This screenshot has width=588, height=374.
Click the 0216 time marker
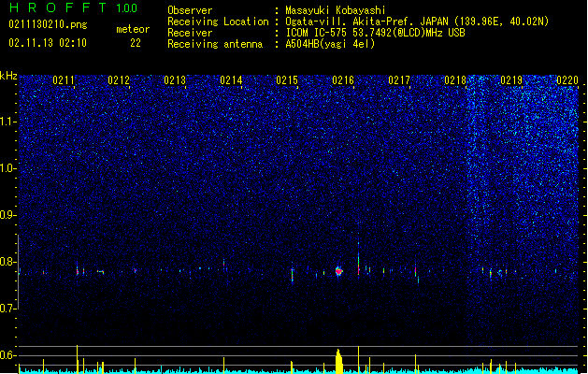point(343,80)
